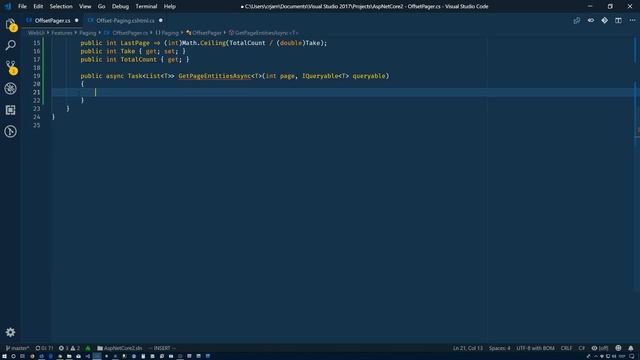Open the Search view in activity bar

pos(11,45)
